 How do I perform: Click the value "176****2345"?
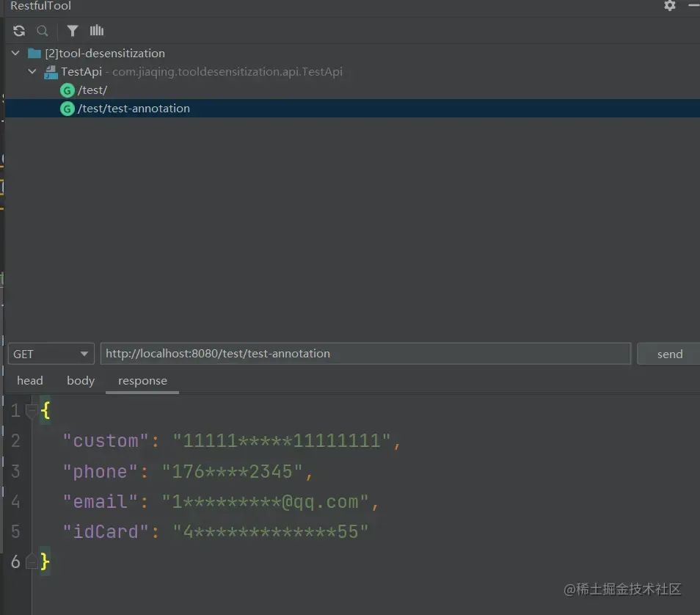click(232, 472)
